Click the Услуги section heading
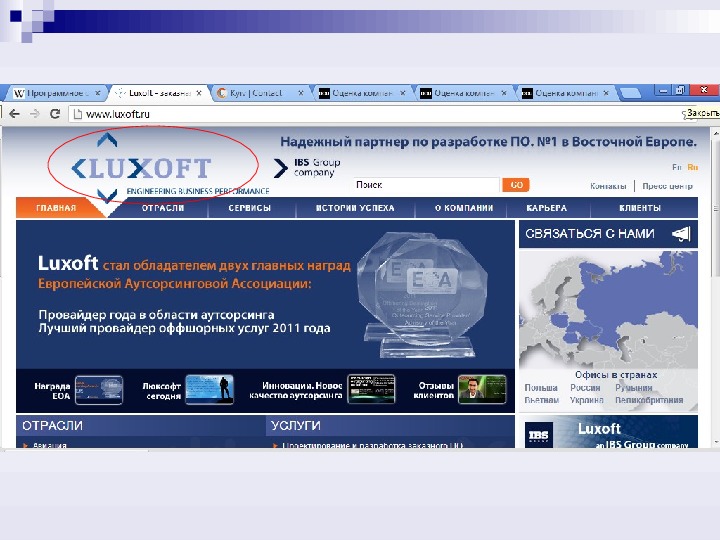This screenshot has width=720, height=540. [x=295, y=426]
